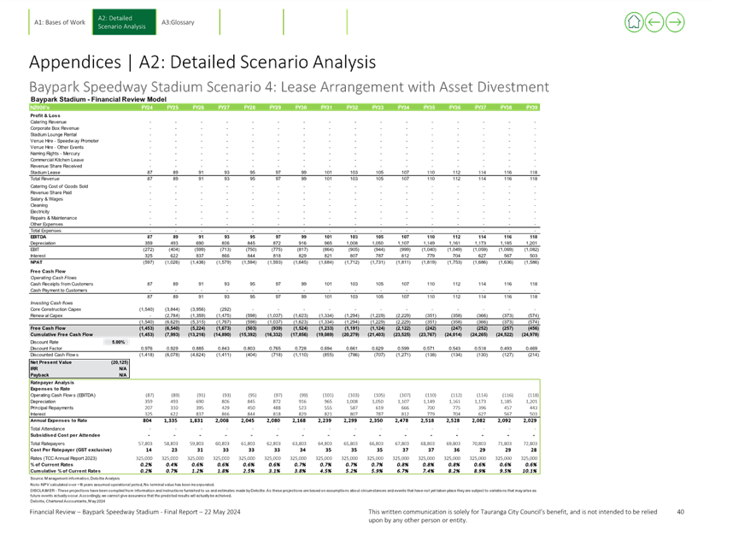This screenshot has width=756, height=535.
Task: Click the 'Catering Revenue' row label
Action: click(48, 122)
